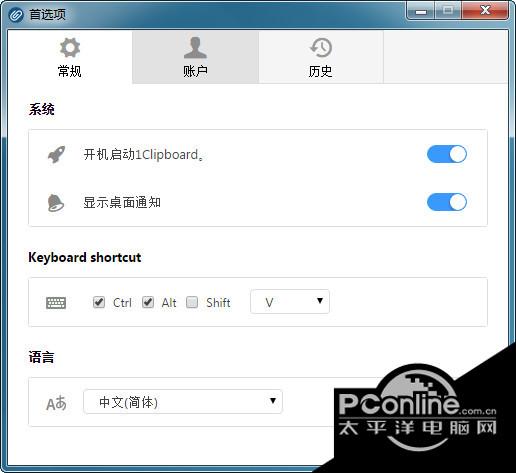516x473 pixels.
Task: Click the 1Clipboard logo in the title bar
Action: 15,15
